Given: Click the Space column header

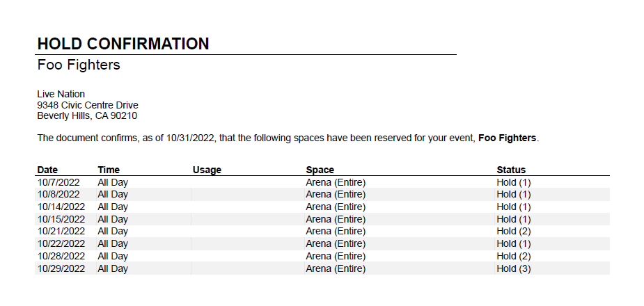Looking at the screenshot, I should (320, 170).
